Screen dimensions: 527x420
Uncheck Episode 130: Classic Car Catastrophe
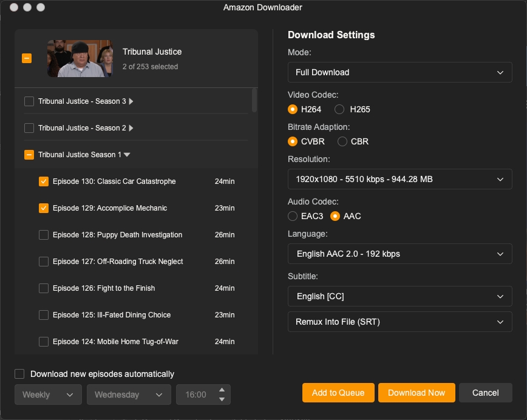tap(44, 181)
